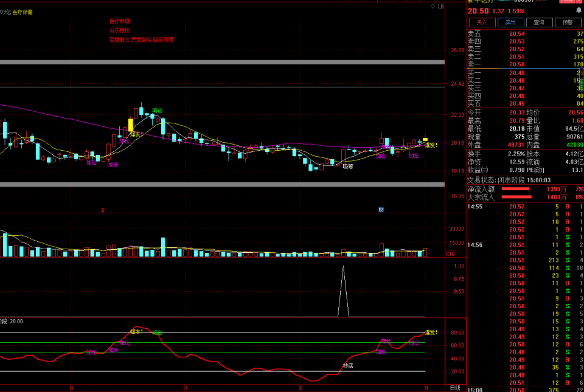
Task: Click the yellow 医疗保健 text in chart header
Action: pos(23,12)
